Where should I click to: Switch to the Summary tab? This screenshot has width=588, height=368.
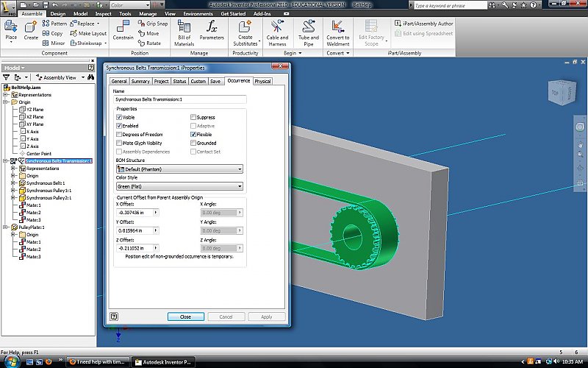(x=140, y=81)
